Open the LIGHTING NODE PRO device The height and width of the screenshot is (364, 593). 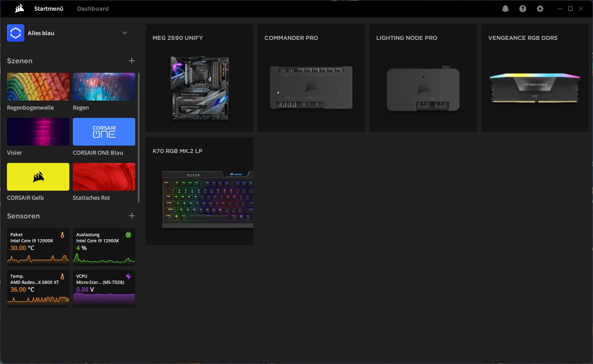[x=423, y=78]
